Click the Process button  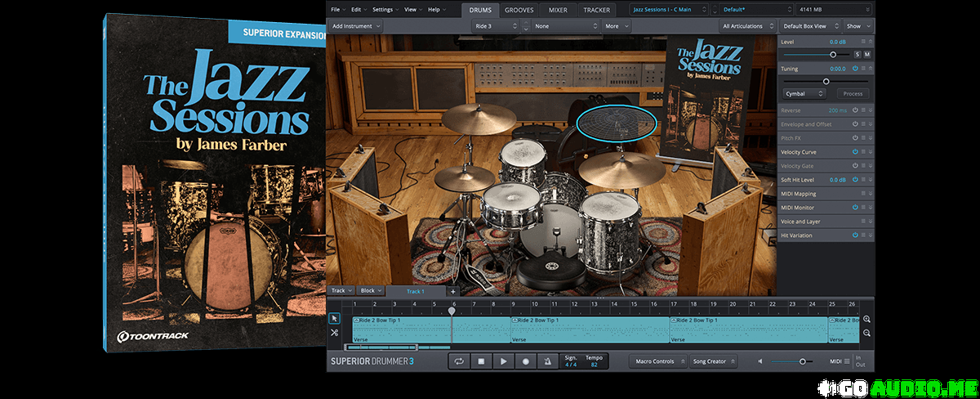point(853,93)
